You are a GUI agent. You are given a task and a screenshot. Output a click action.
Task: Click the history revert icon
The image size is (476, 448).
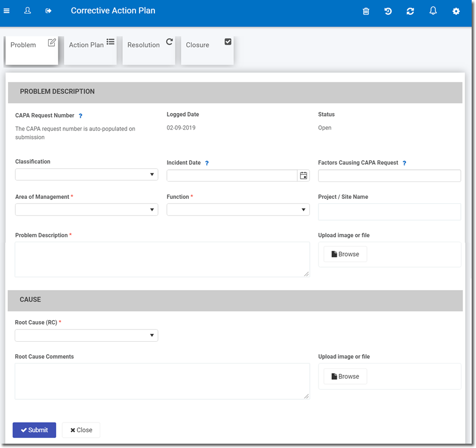(388, 11)
